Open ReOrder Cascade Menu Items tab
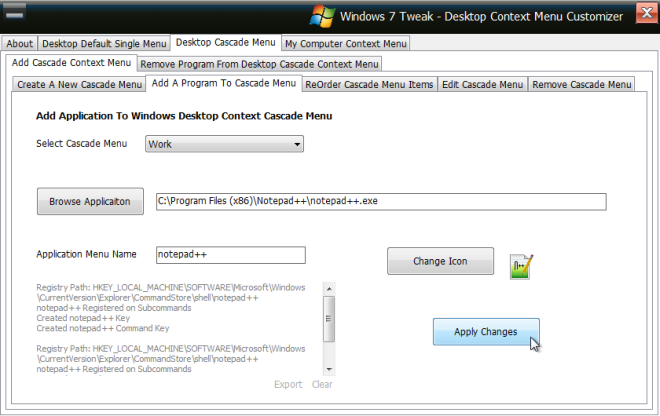Screen dimensions: 660x416 [x=369, y=84]
